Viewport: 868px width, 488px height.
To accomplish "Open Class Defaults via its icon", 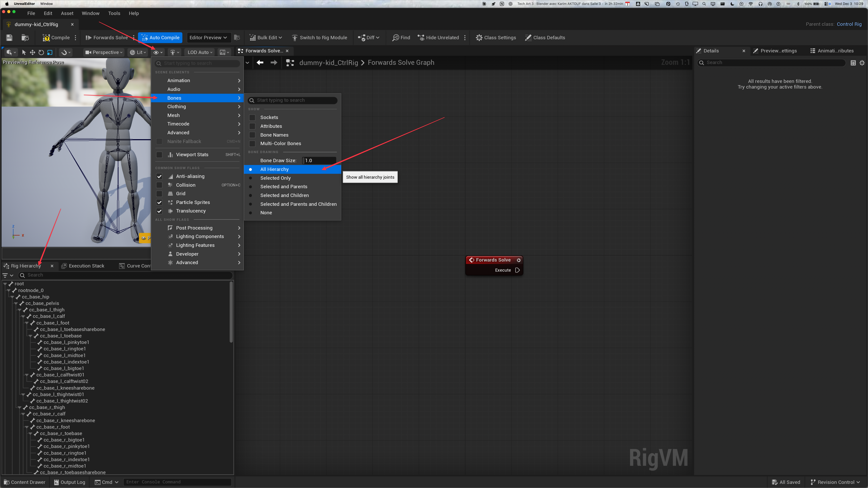I will (528, 38).
